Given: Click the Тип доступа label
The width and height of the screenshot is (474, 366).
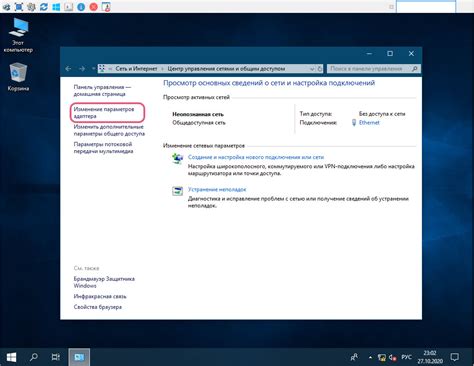Looking at the screenshot, I should point(316,114).
